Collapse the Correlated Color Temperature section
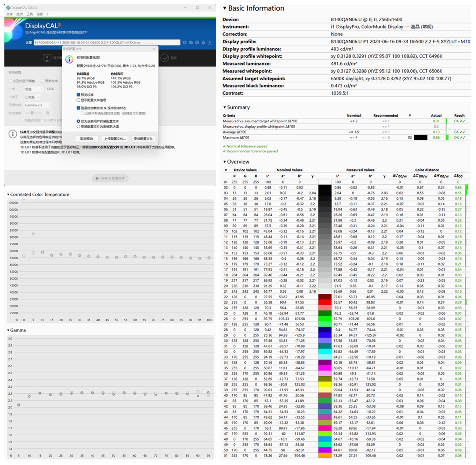The image size is (476, 465). tap(8, 195)
